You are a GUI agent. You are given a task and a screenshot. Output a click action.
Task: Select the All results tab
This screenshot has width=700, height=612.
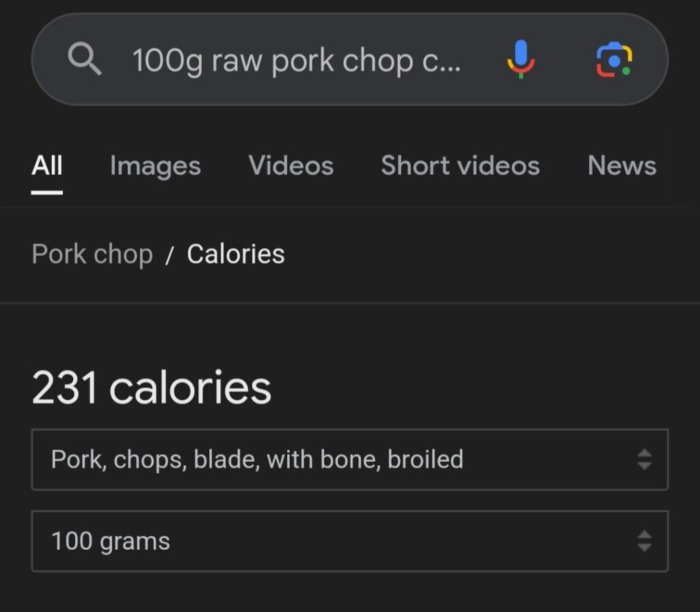pos(47,165)
